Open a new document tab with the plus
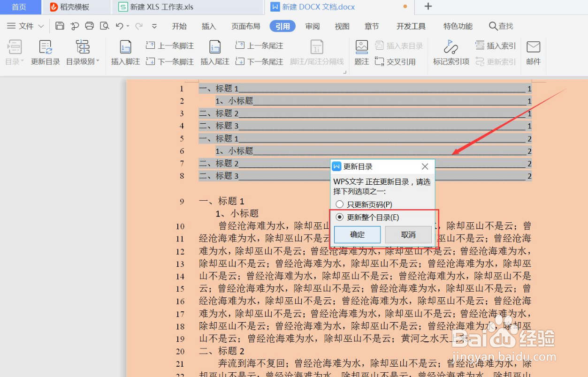This screenshot has height=377, width=588. [428, 7]
